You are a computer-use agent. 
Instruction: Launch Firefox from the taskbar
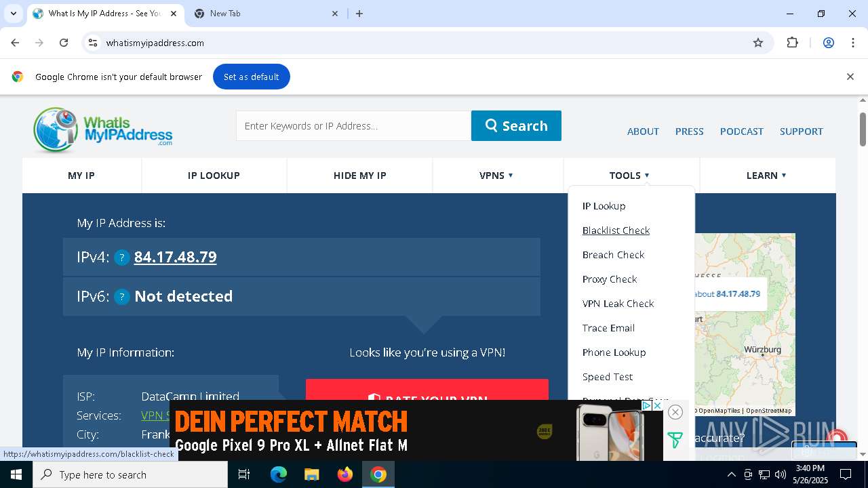click(345, 474)
